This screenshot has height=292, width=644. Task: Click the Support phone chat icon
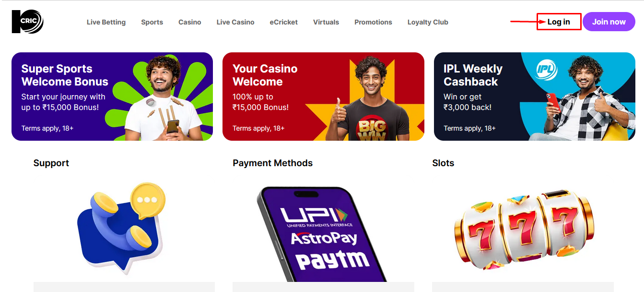coord(121,228)
